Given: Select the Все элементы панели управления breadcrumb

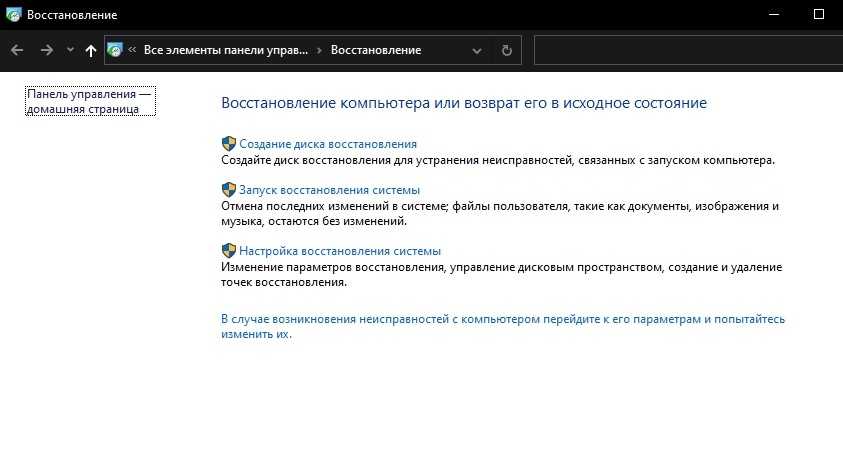Looking at the screenshot, I should 225,50.
